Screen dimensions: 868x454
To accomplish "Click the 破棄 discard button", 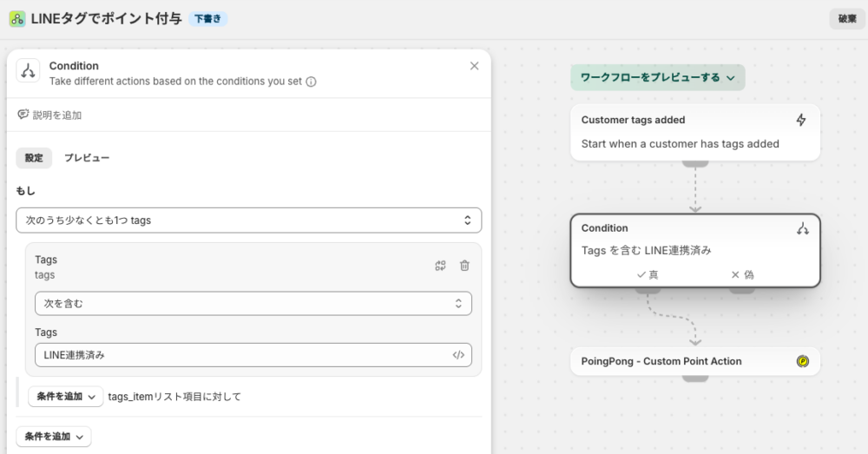I will (x=846, y=18).
